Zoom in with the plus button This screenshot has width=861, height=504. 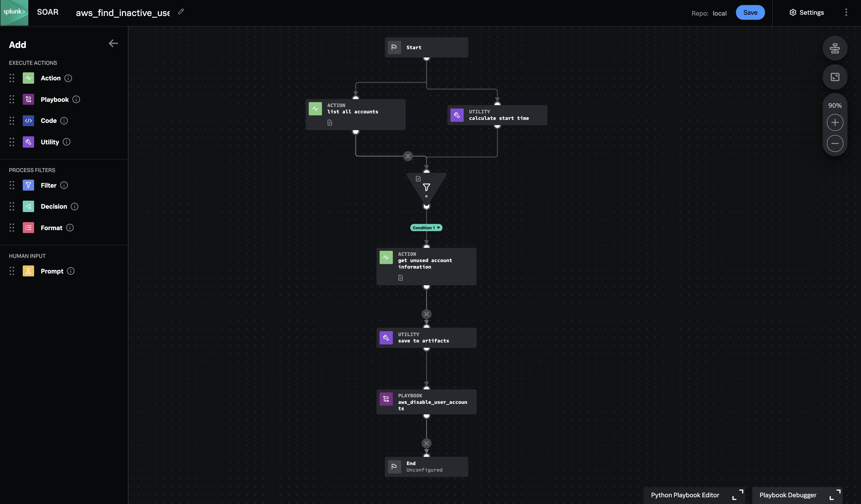pos(835,123)
